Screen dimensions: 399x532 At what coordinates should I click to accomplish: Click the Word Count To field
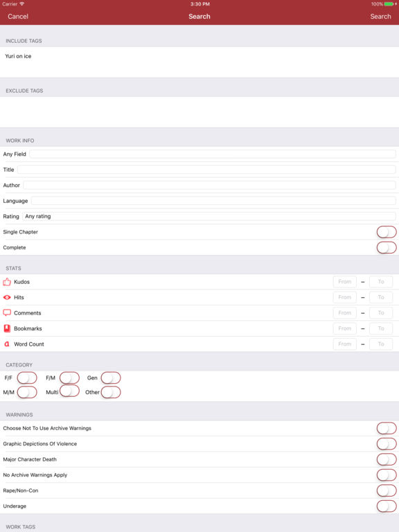click(x=381, y=344)
